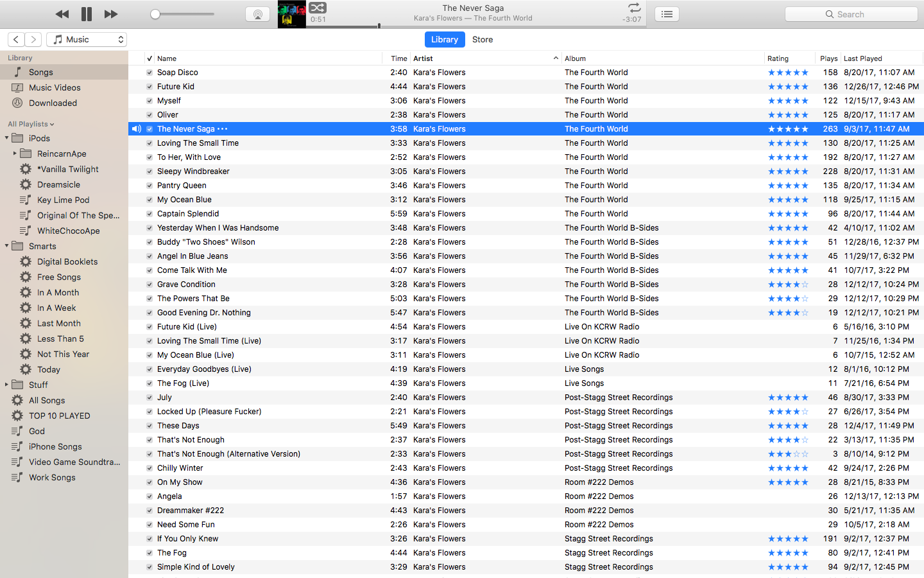Uncheck the Future Kid checkbox
Viewport: 924px width, 578px height.
[150, 87]
